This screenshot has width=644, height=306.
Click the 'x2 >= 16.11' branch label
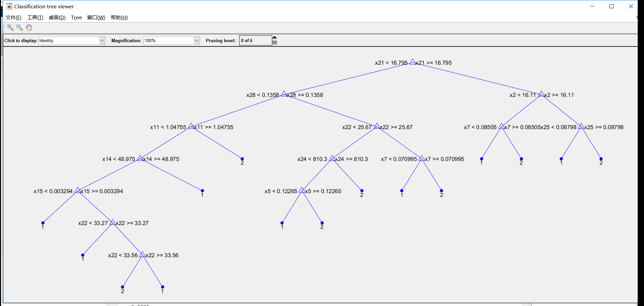559,95
